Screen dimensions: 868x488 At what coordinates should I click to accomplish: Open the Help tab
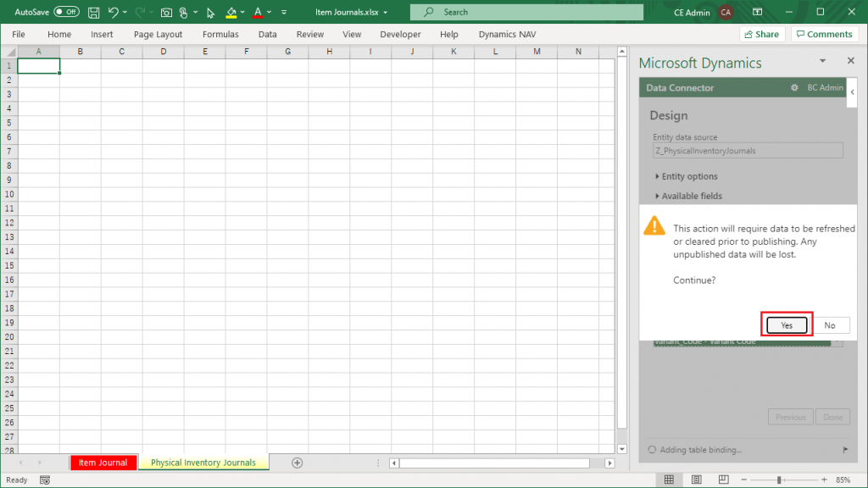[x=449, y=34]
